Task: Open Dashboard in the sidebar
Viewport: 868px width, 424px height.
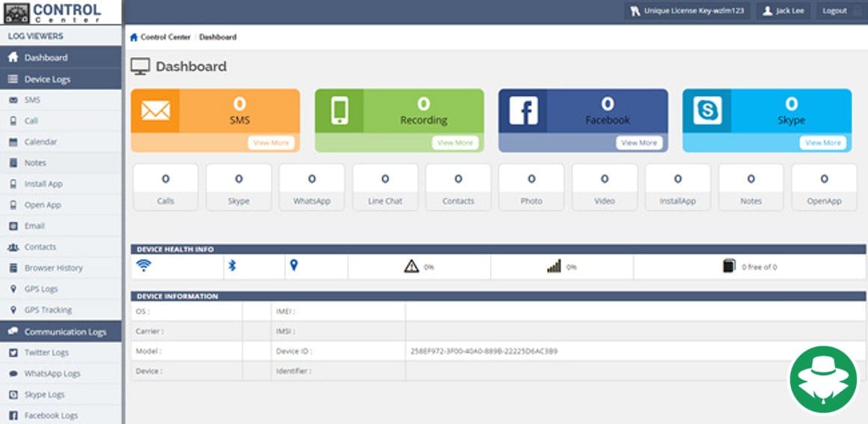Action: pos(46,58)
